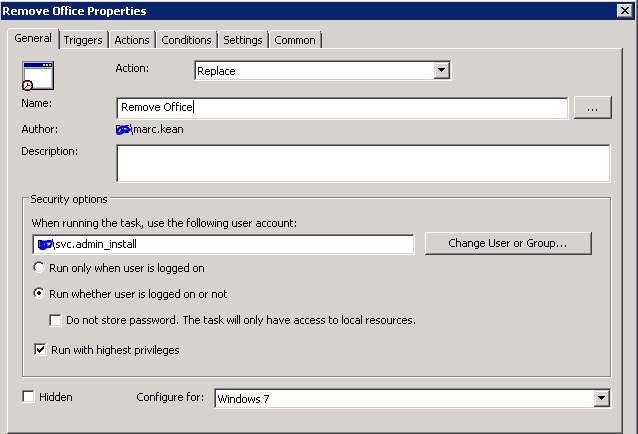Click the user account field svc.admin_install

click(x=223, y=245)
